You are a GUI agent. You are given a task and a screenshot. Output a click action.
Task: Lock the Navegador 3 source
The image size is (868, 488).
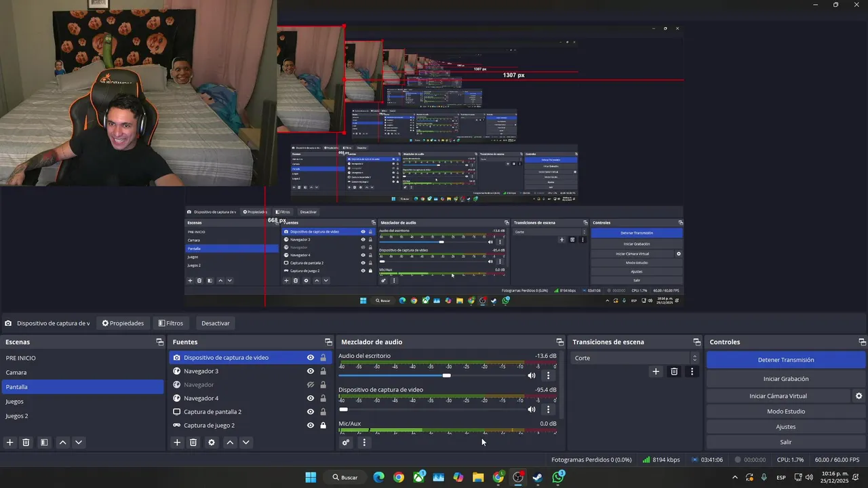point(323,371)
